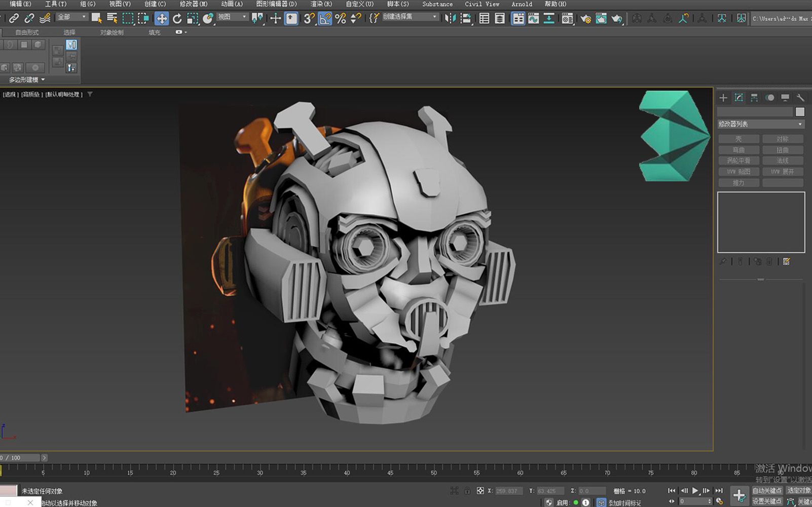Toggle the 3D Snaps button
Image resolution: width=812 pixels, height=507 pixels.
pos(309,19)
